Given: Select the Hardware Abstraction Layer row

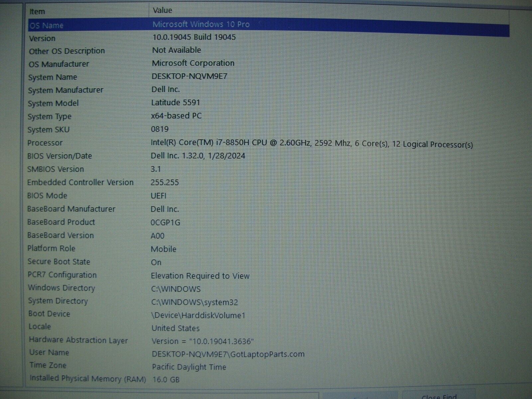Looking at the screenshot, I should (x=78, y=340).
